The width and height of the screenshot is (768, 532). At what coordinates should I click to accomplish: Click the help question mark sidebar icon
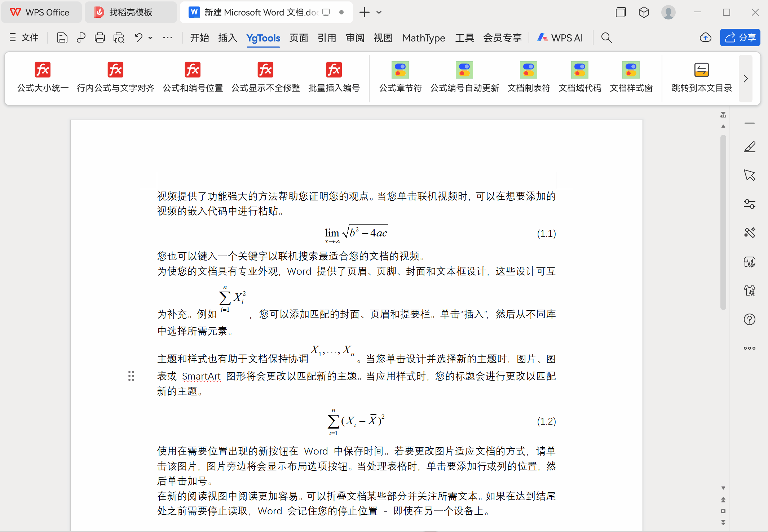point(749,319)
